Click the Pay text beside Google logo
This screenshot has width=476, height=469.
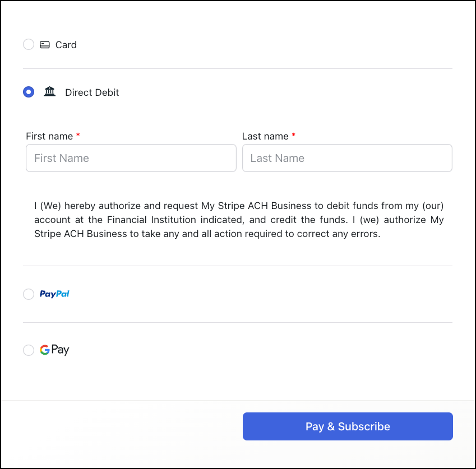60,350
